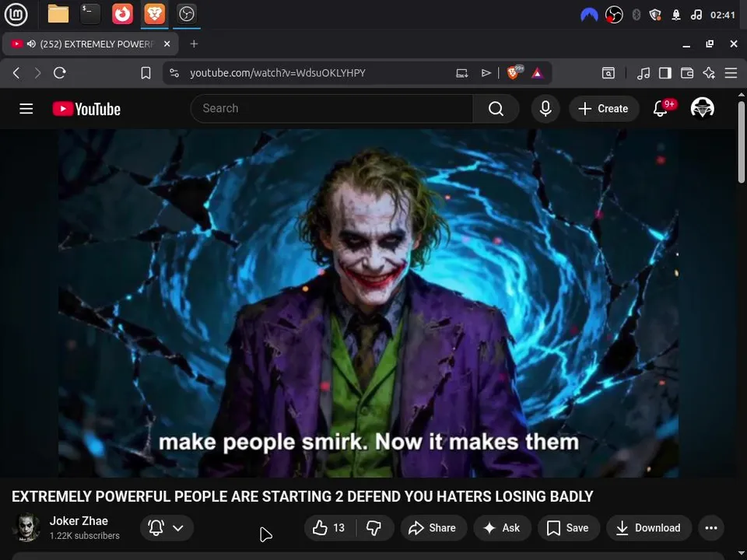This screenshot has width=747, height=560.
Task: Bookmark this page
Action: (x=146, y=73)
